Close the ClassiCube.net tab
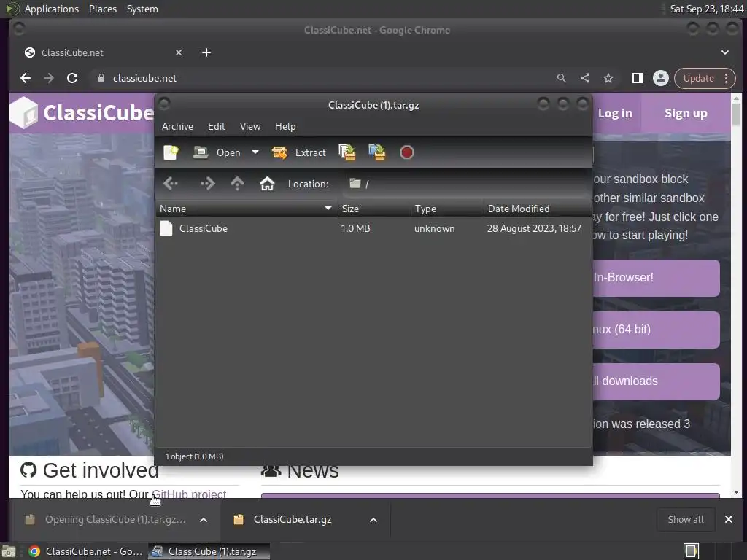This screenshot has width=747, height=560. 179,52
